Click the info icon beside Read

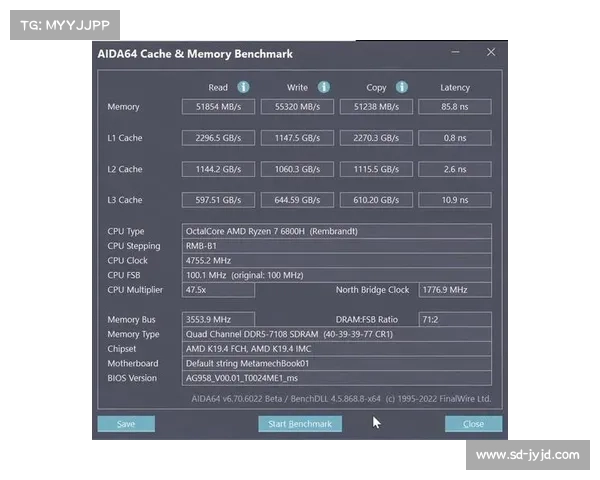coord(243,87)
